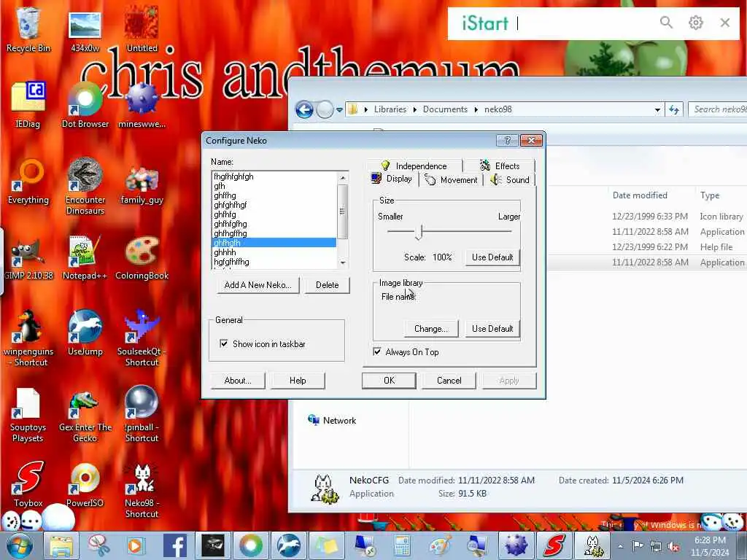747x560 pixels.
Task: Open the Explorer address bar dropdown arrow
Action: 657,109
